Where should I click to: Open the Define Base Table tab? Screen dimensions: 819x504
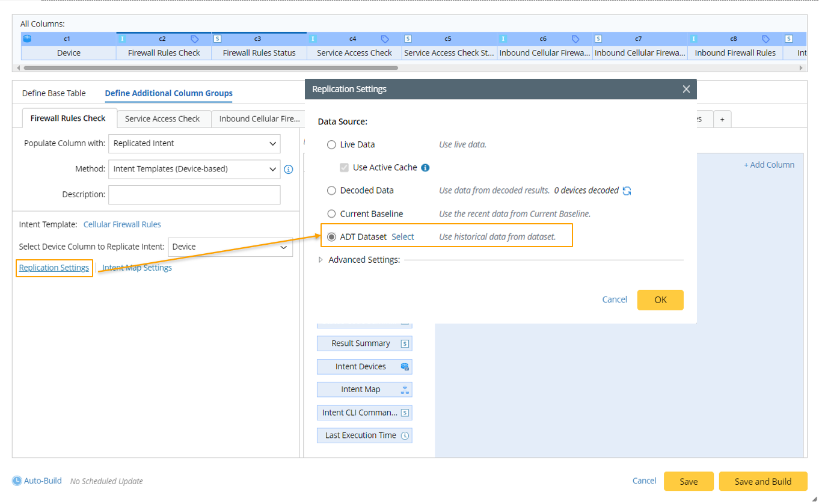click(x=54, y=93)
